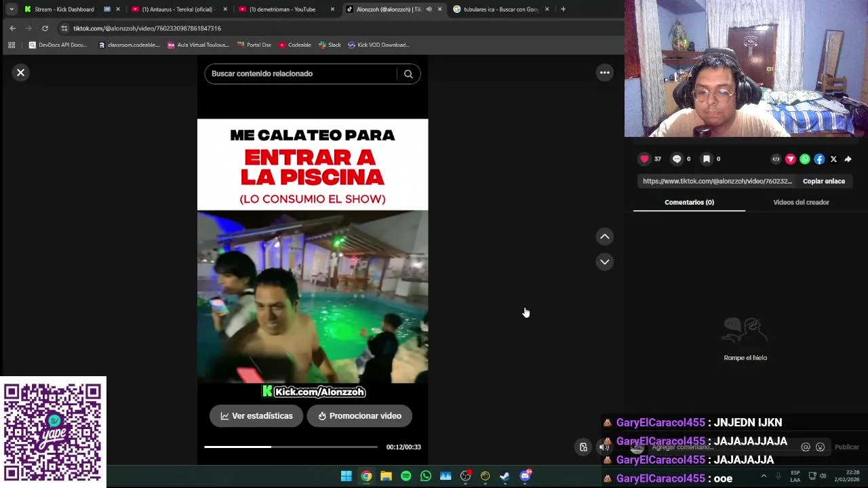Open File Explorer from taskbar
Image resolution: width=868 pixels, height=488 pixels.
pos(386,476)
